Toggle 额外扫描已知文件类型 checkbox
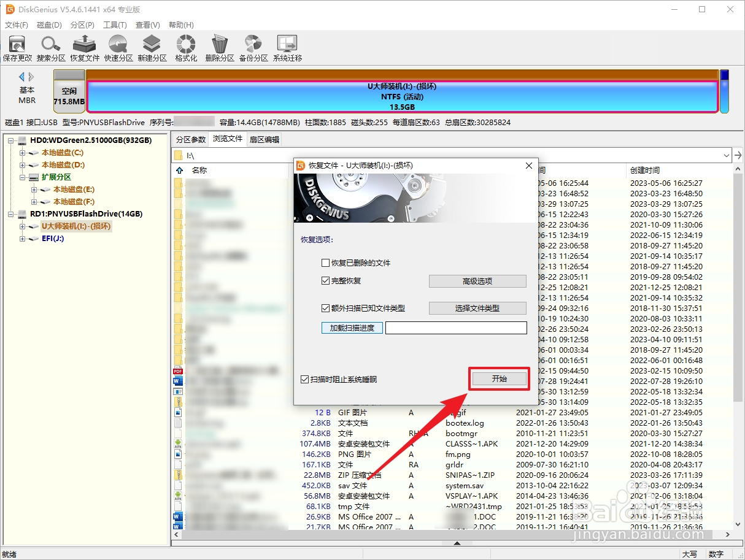The width and height of the screenshot is (745, 560). coord(326,309)
